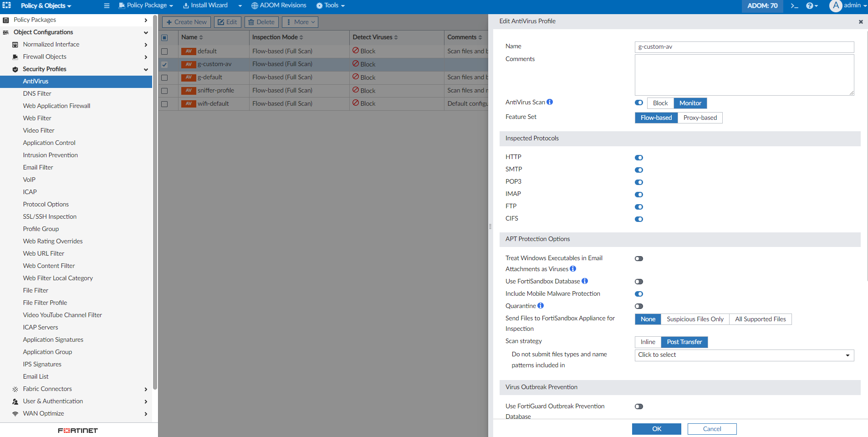Open the More dropdown in the toolbar
The image size is (868, 437).
(300, 22)
